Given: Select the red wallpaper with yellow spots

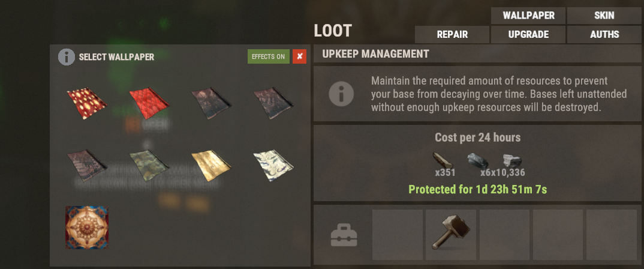Looking at the screenshot, I should tap(87, 103).
